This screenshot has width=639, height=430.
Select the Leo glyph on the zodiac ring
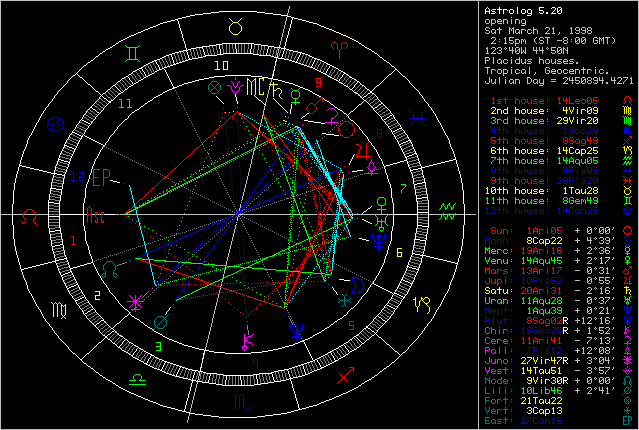tap(30, 217)
